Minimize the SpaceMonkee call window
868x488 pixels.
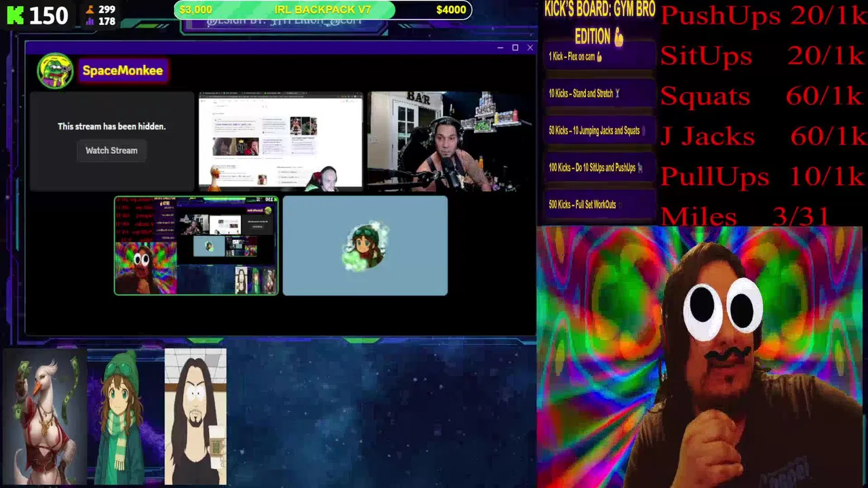coord(500,47)
